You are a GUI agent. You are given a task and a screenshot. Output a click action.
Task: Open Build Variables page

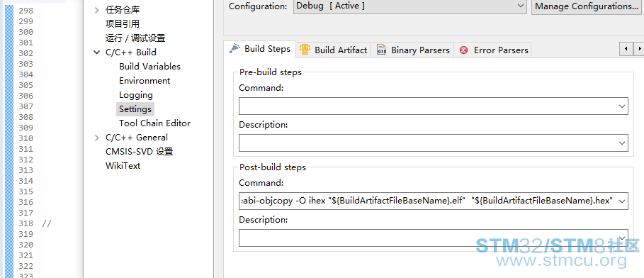149,66
